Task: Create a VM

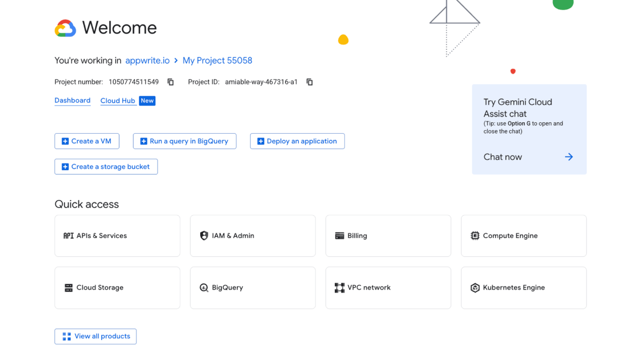Action: coord(87,141)
